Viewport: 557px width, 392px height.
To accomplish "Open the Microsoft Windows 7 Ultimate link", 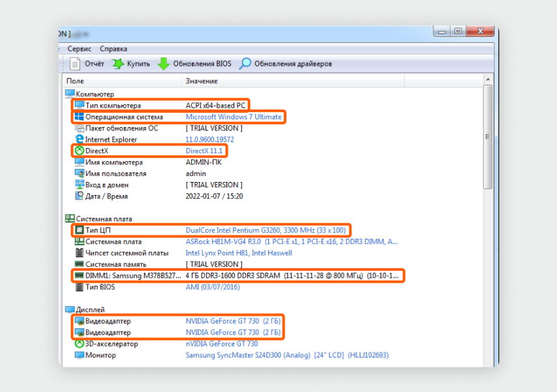I will pyautogui.click(x=233, y=117).
